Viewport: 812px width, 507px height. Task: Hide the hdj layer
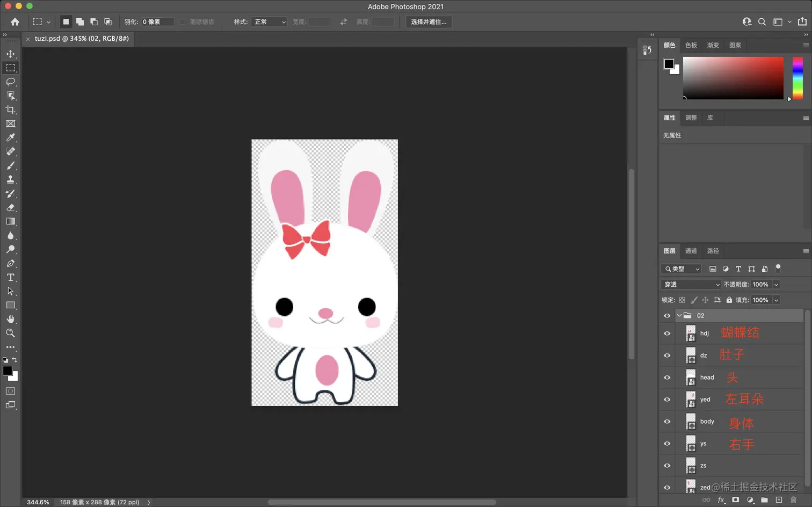point(667,334)
